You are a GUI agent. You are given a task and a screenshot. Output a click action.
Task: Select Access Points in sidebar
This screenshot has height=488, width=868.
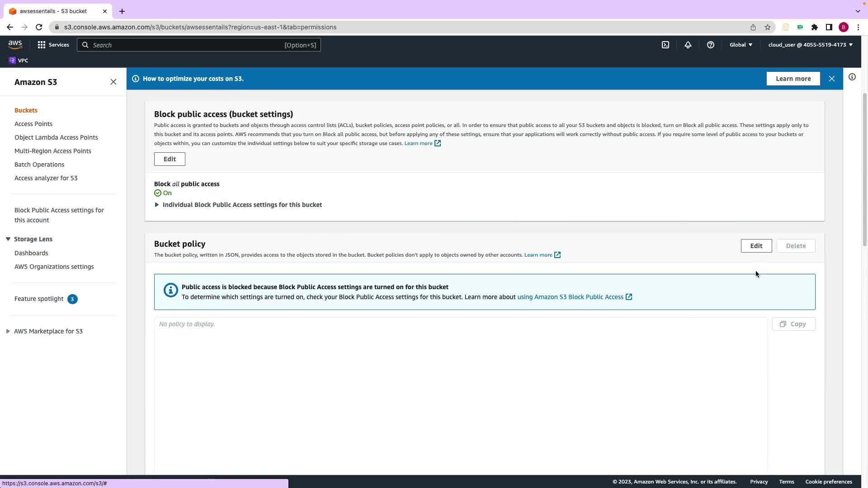pyautogui.click(x=33, y=124)
